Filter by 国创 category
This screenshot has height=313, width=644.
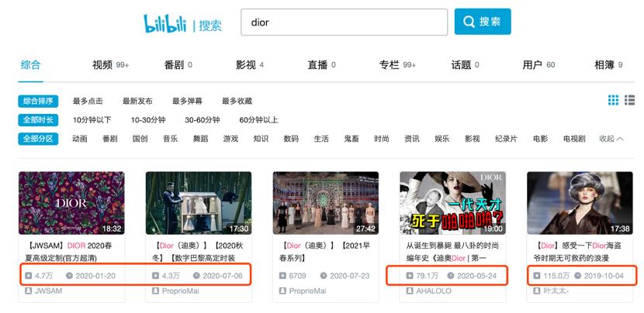pos(140,139)
